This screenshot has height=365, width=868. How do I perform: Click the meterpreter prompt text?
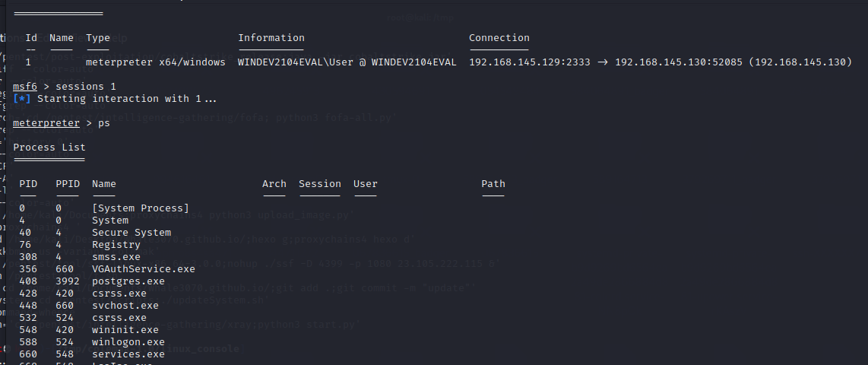[x=45, y=123]
